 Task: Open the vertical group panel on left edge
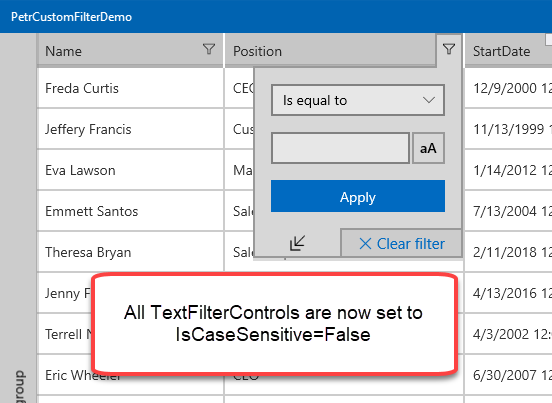pos(18,218)
